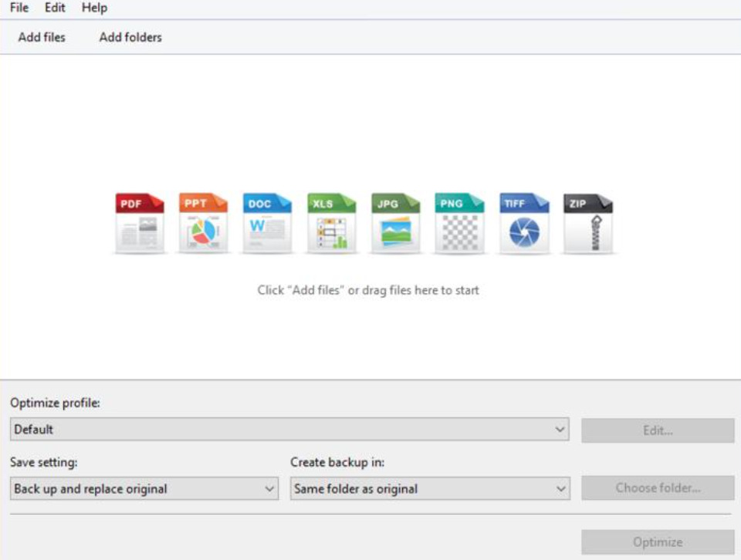Open the Help menu
The image size is (741, 560).
tap(94, 8)
